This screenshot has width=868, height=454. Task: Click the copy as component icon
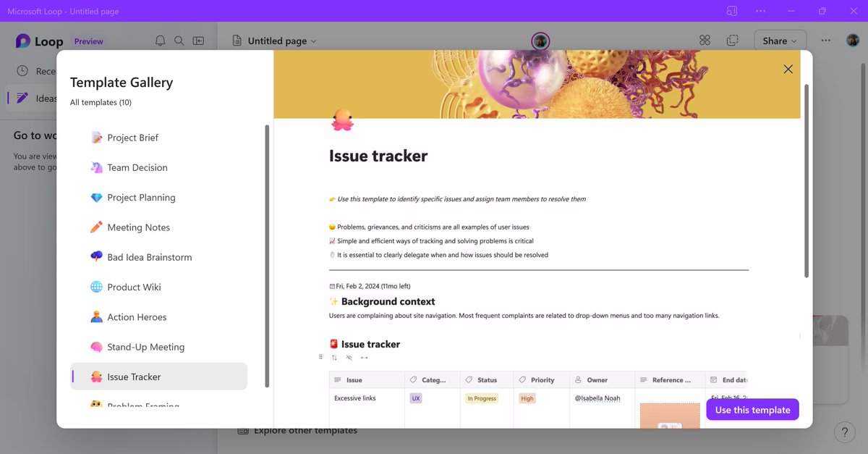[x=732, y=41]
